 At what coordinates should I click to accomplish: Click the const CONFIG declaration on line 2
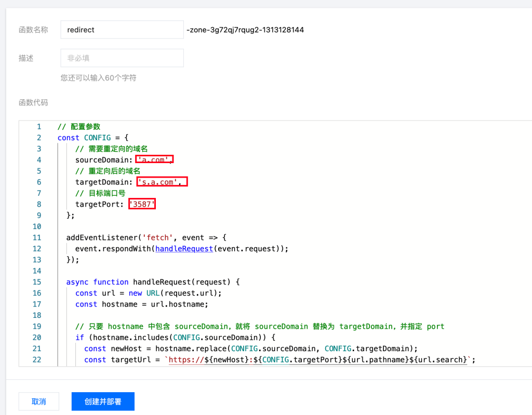click(89, 138)
